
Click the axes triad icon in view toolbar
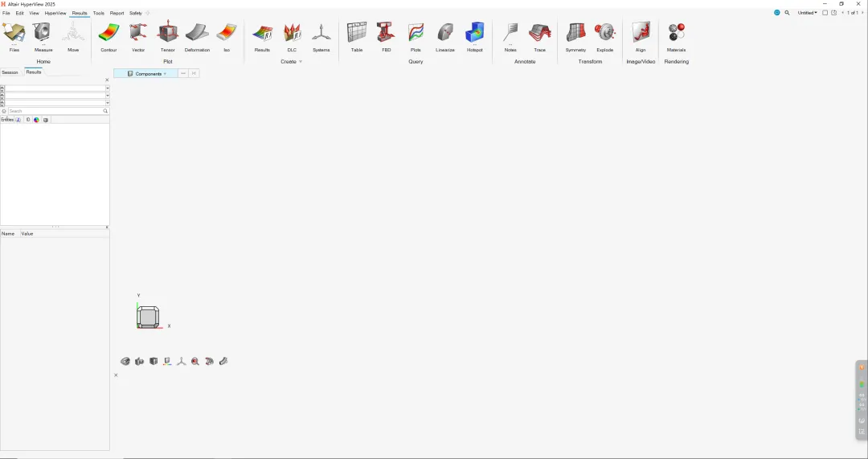click(x=181, y=362)
